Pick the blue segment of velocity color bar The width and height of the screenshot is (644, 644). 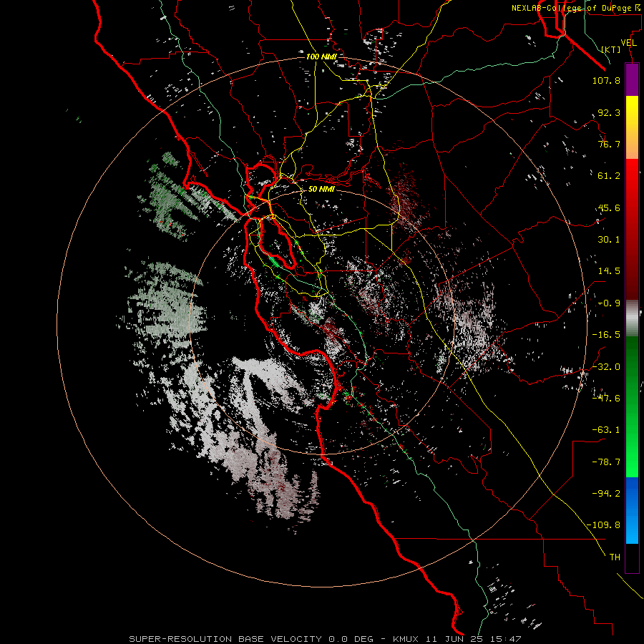[x=632, y=510]
